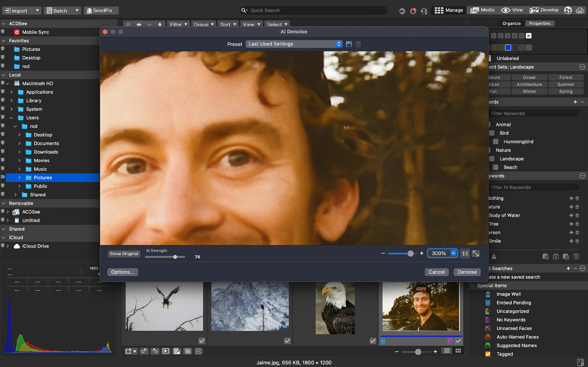Toggle the Beach keyword checkbox
The width and height of the screenshot is (588, 367).
[x=496, y=167]
